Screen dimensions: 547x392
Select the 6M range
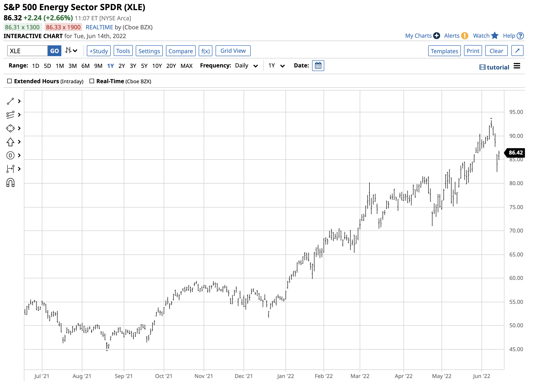pyautogui.click(x=85, y=66)
